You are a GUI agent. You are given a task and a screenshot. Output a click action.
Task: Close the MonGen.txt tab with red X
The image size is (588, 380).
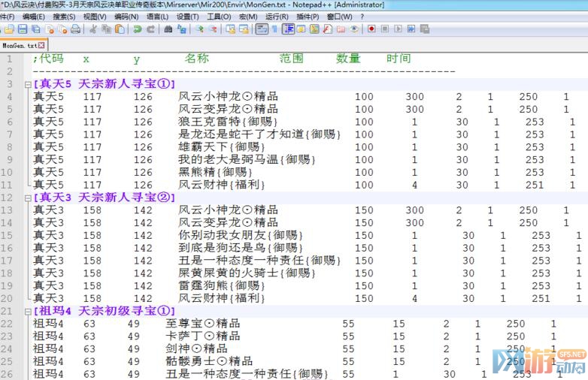(x=43, y=45)
